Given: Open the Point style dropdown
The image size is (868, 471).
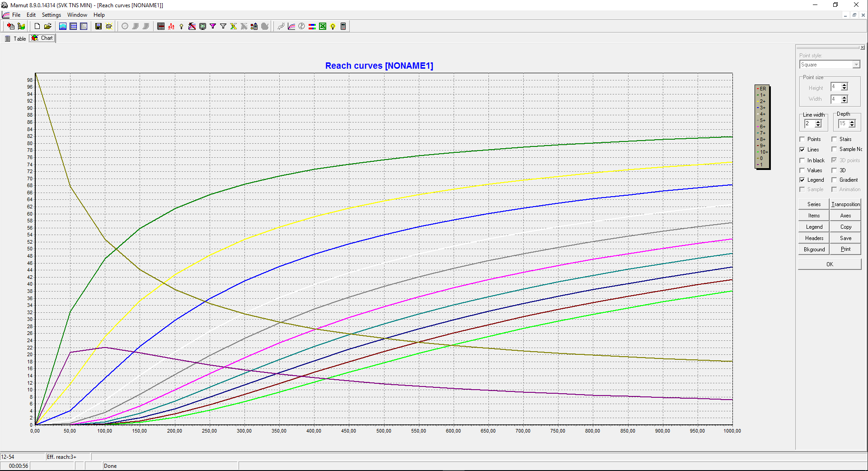Looking at the screenshot, I should pos(856,65).
